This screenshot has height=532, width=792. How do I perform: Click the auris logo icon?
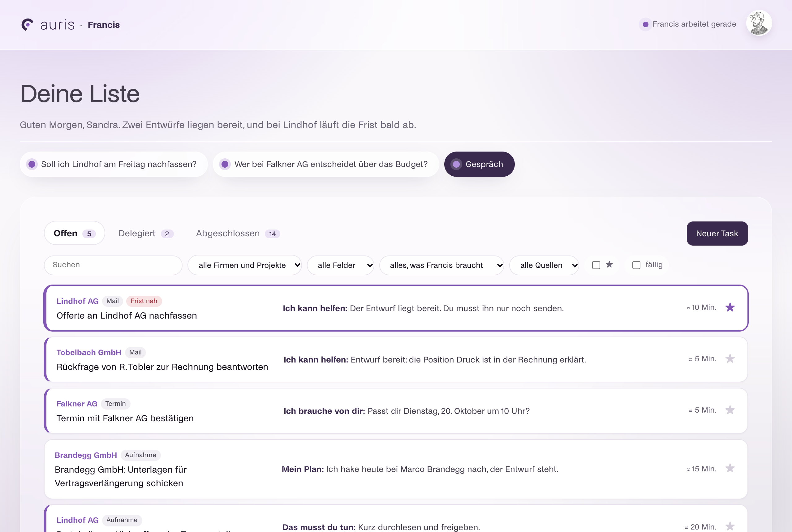pyautogui.click(x=28, y=24)
